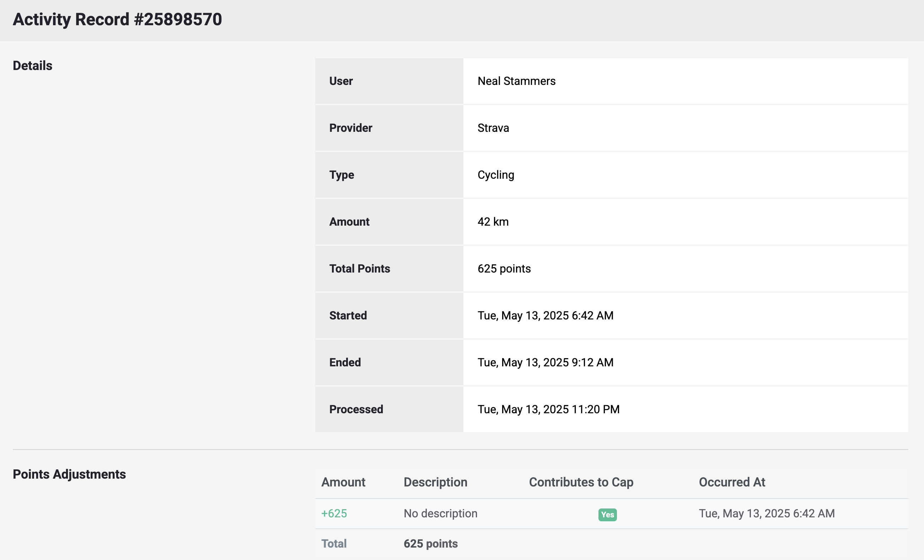Screen dimensions: 924x560
Task: Click the No description cell
Action: (440, 513)
